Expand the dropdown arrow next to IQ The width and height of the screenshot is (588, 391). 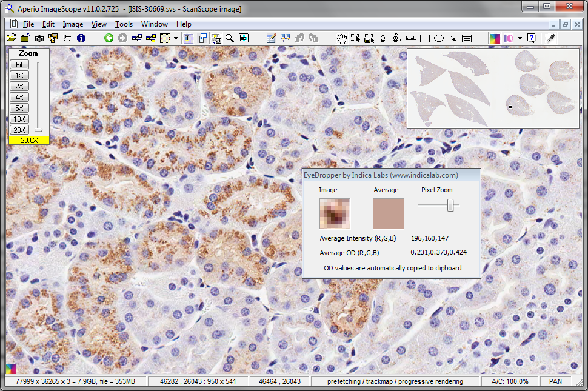pos(520,38)
